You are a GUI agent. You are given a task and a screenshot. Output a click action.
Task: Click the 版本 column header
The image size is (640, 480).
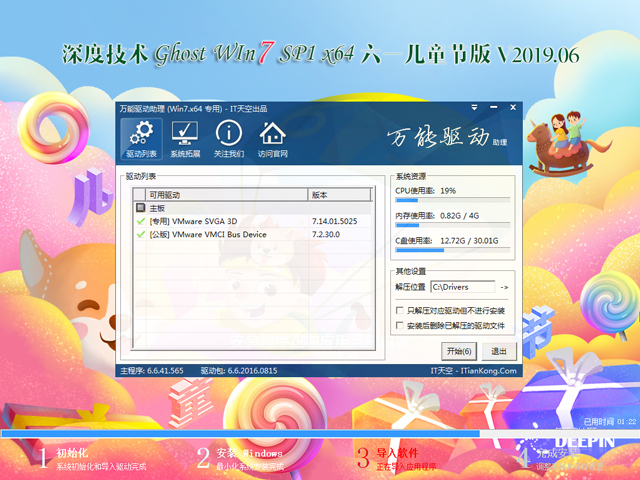[x=340, y=195]
